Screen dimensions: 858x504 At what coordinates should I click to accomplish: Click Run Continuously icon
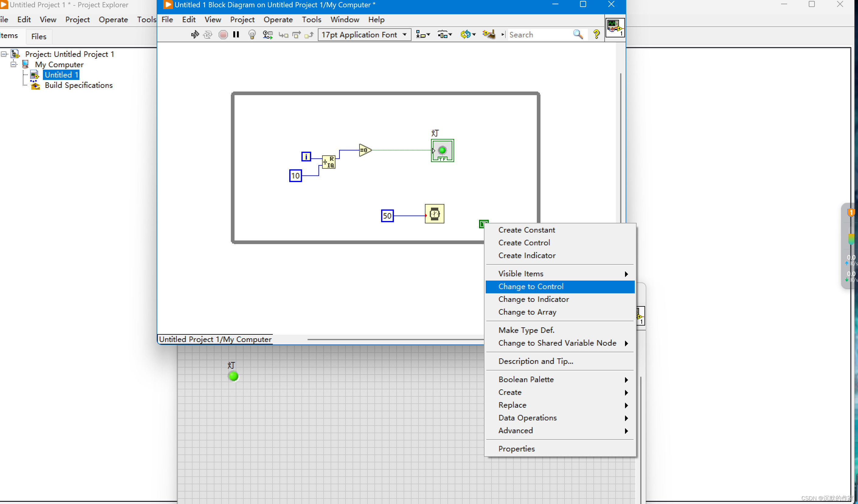208,34
